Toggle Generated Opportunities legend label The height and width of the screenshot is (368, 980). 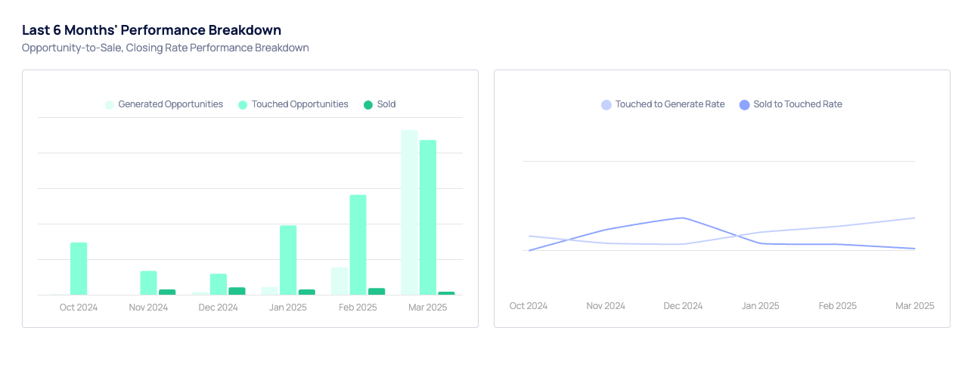point(170,104)
